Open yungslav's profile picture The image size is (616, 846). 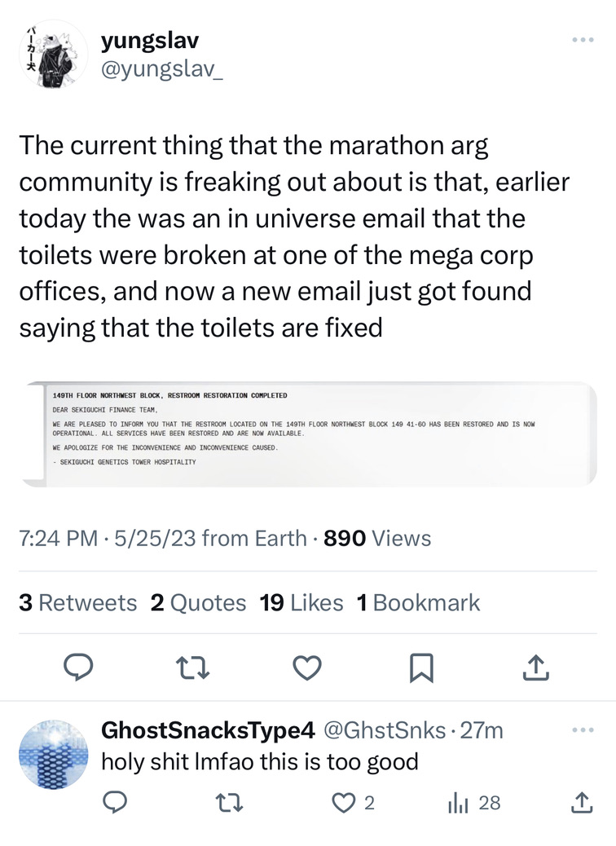coord(52,54)
